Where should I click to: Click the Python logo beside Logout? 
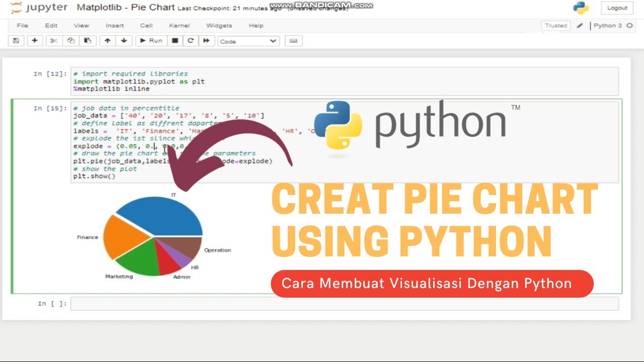581,8
